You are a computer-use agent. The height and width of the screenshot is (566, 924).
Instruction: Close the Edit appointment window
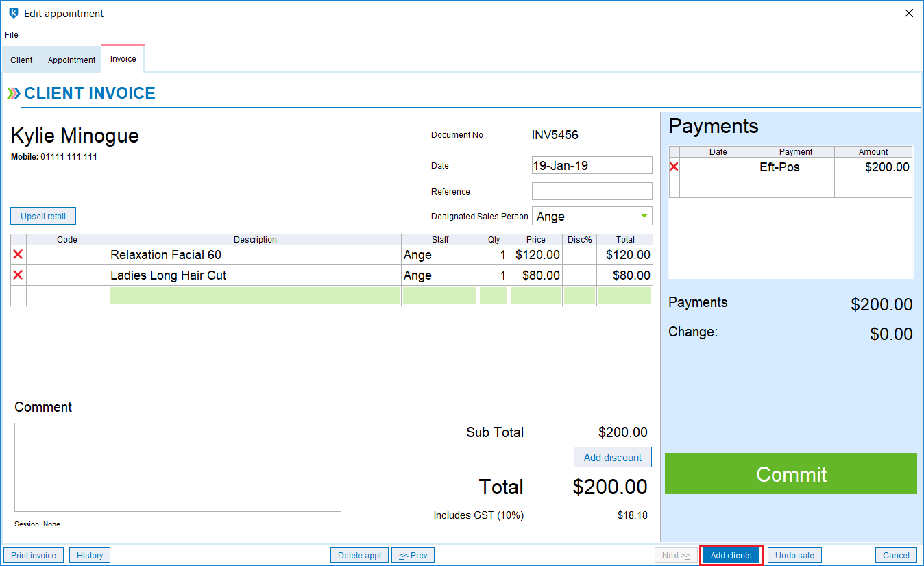(x=908, y=13)
